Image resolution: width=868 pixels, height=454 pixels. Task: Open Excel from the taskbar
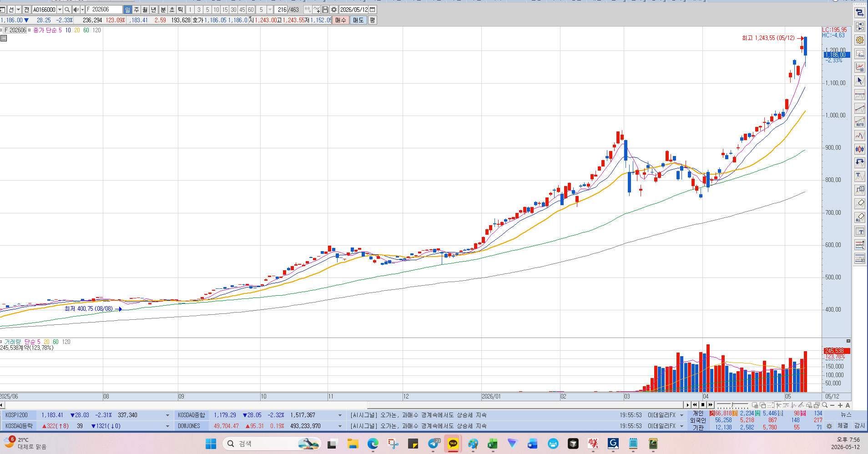tap(493, 444)
